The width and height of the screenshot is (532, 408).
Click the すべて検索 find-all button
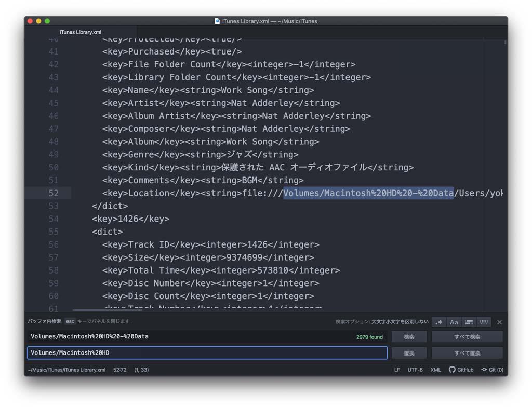(x=467, y=337)
